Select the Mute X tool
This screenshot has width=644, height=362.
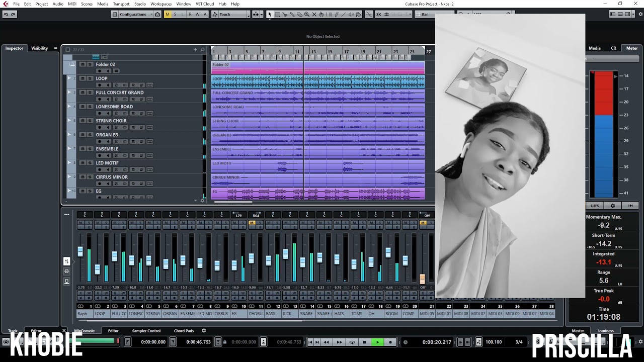click(x=314, y=14)
